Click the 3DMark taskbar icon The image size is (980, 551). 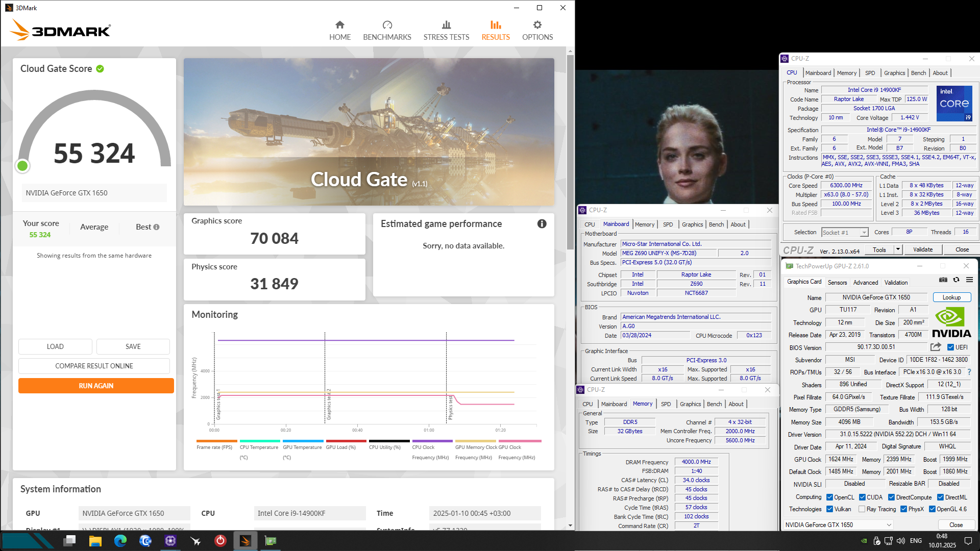point(245,540)
